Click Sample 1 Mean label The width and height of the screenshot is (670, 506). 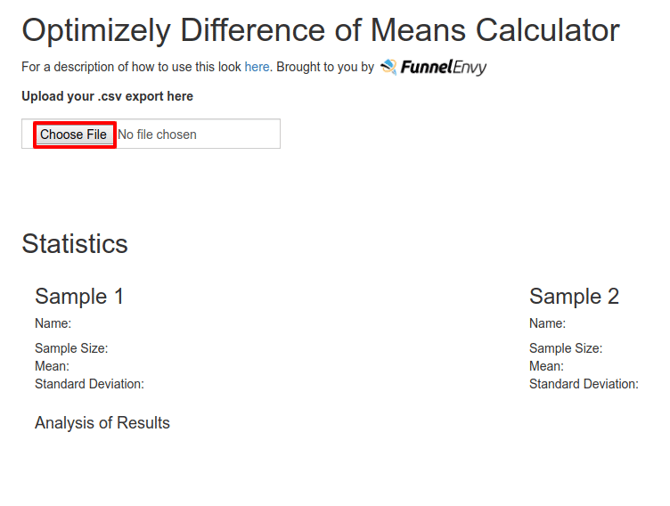(52, 366)
